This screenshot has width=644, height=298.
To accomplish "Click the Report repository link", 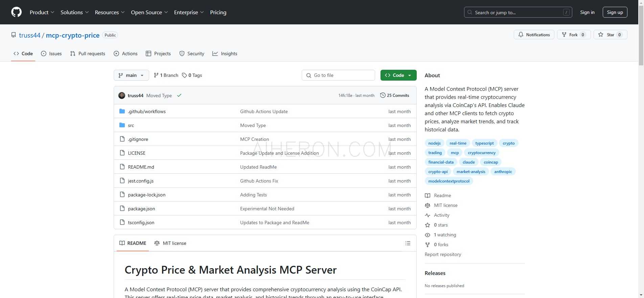I will (443, 254).
